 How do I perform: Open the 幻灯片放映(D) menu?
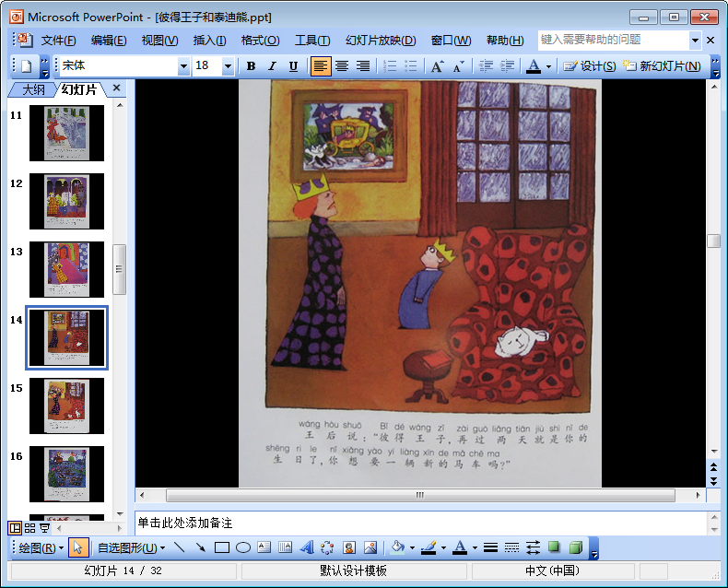(x=381, y=41)
